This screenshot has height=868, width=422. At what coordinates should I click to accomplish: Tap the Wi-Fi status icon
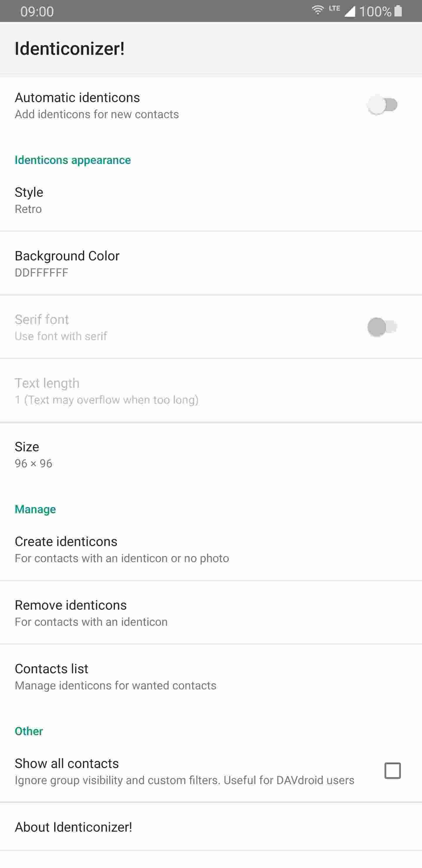317,11
